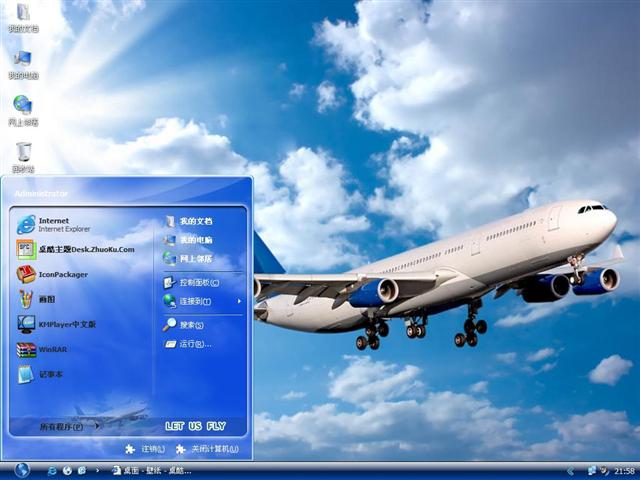Select the Network Neighborhood desktop icon
Viewport: 640px width, 480px height.
tap(23, 111)
